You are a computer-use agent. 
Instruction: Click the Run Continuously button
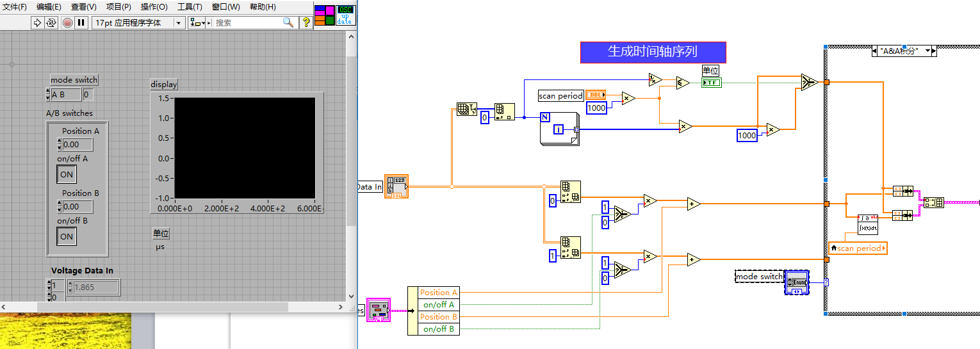click(52, 22)
